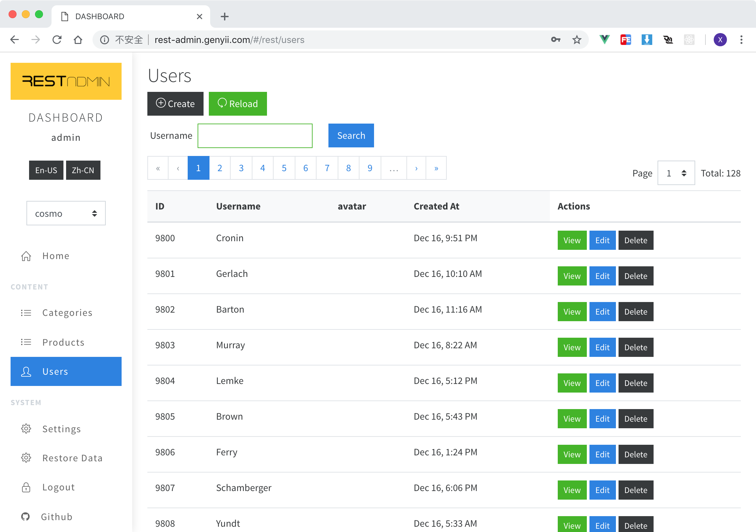Screen dimensions: 756x532
Task: Click the person icon beside Users
Action: tap(26, 372)
